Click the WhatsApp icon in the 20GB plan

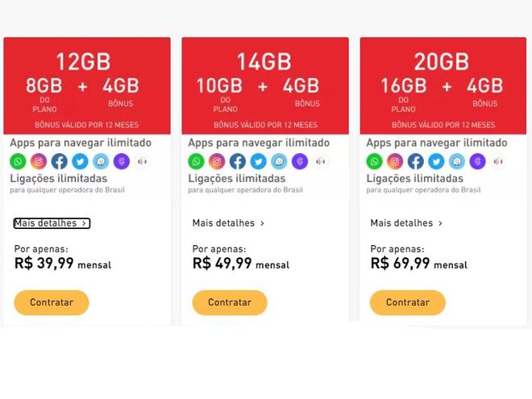(374, 161)
